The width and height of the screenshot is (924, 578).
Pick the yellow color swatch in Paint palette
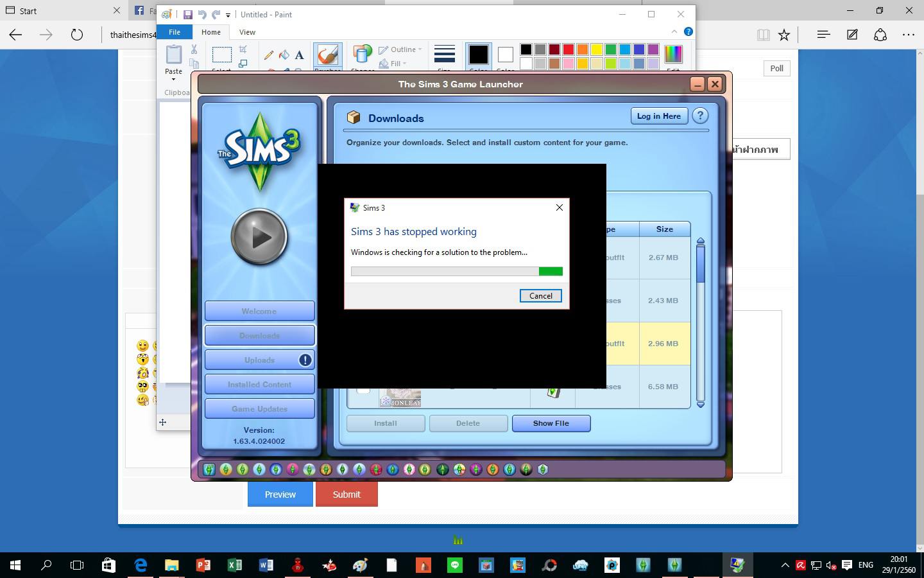tap(597, 49)
